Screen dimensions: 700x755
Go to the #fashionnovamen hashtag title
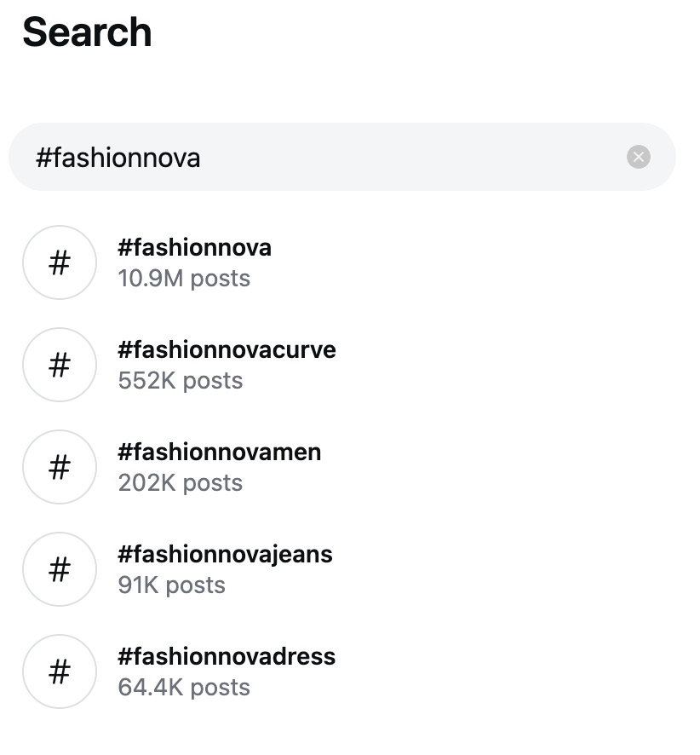click(x=219, y=452)
